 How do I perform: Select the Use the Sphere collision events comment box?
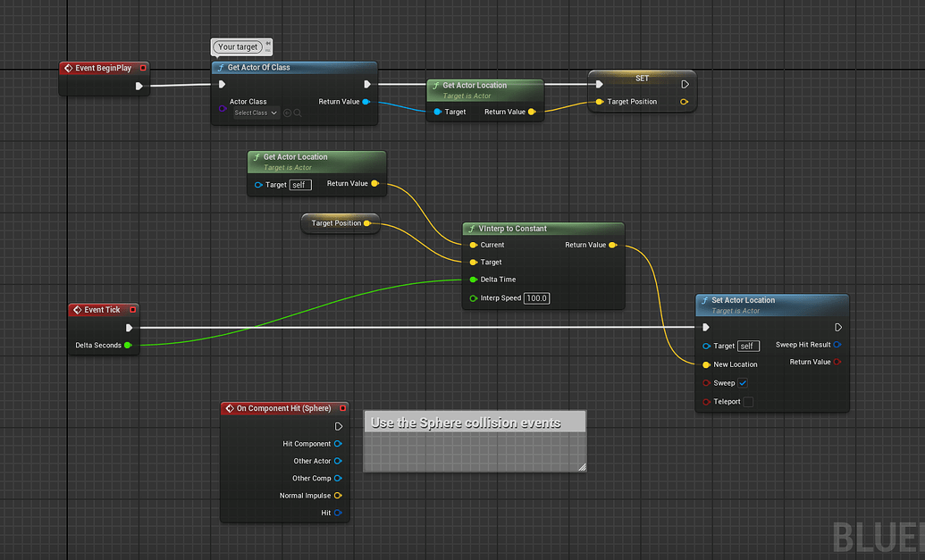(x=475, y=422)
